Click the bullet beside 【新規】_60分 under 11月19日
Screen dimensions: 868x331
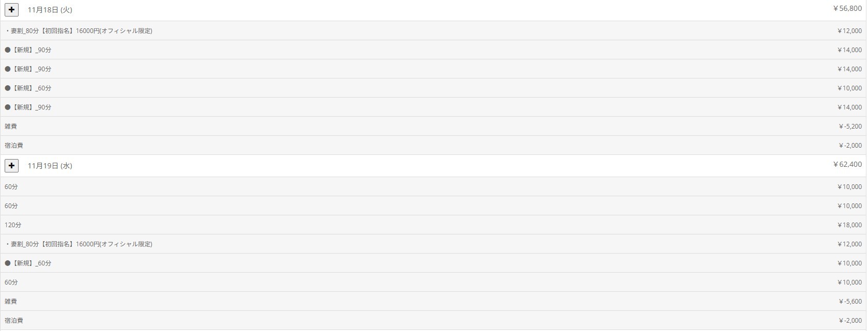pyautogui.click(x=8, y=263)
